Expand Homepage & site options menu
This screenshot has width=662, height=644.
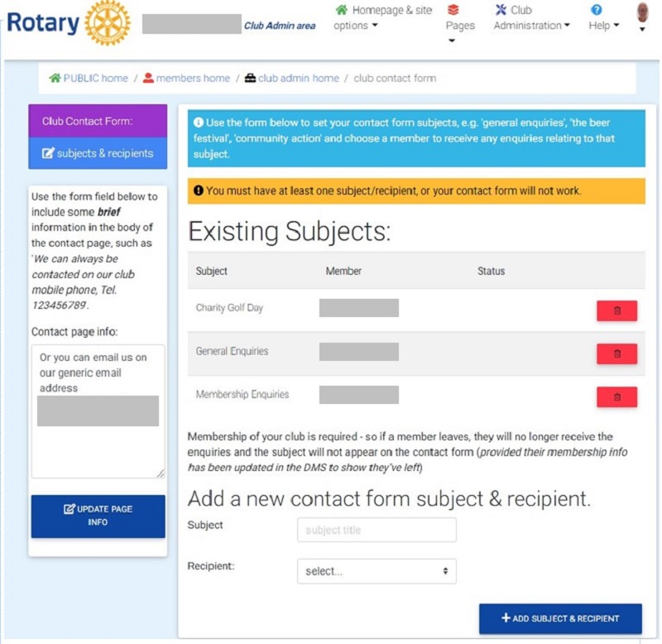[382, 17]
